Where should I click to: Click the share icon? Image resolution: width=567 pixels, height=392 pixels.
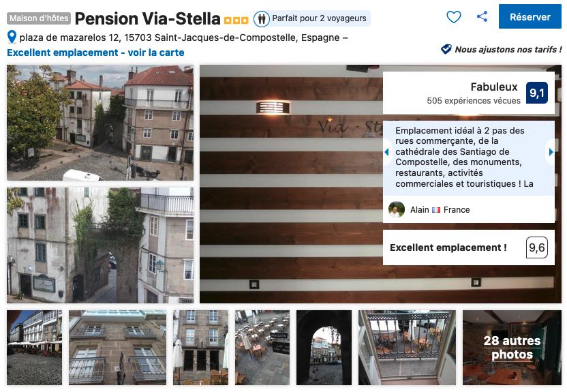[482, 16]
